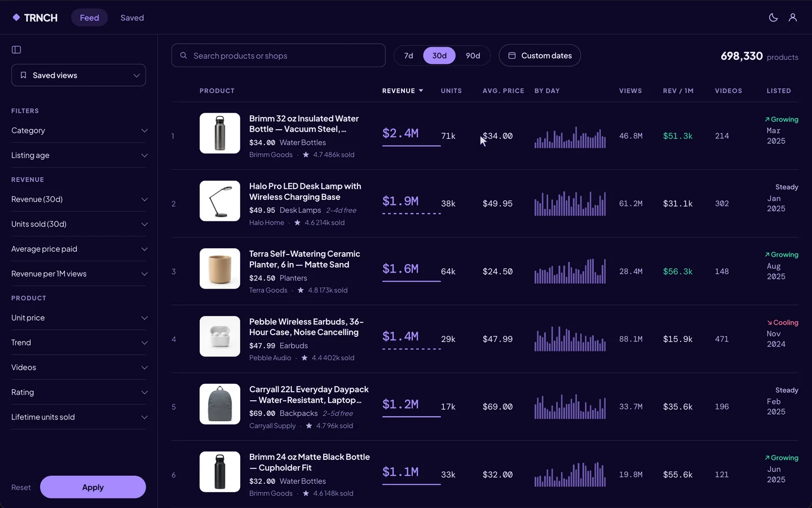Open the Saved views dropdown
The width and height of the screenshot is (812, 508).
(78, 75)
